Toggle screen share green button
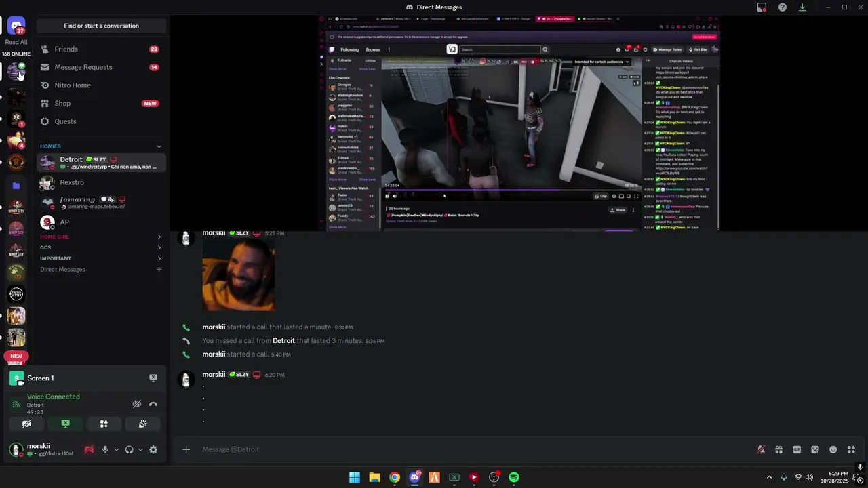Screen dimensions: 868x488 [65, 424]
